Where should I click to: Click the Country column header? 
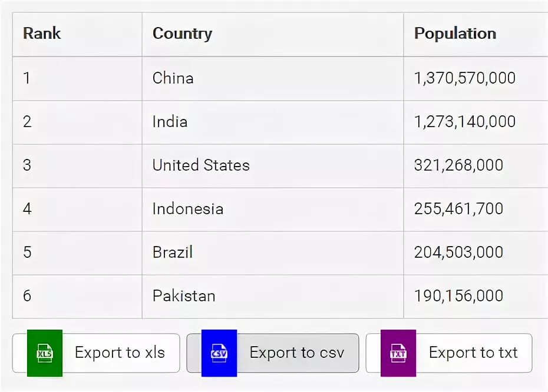[182, 34]
